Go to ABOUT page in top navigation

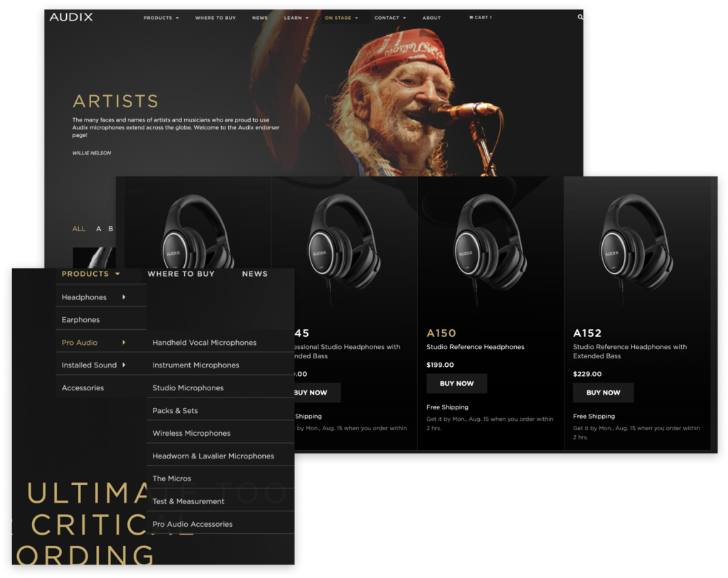(432, 18)
